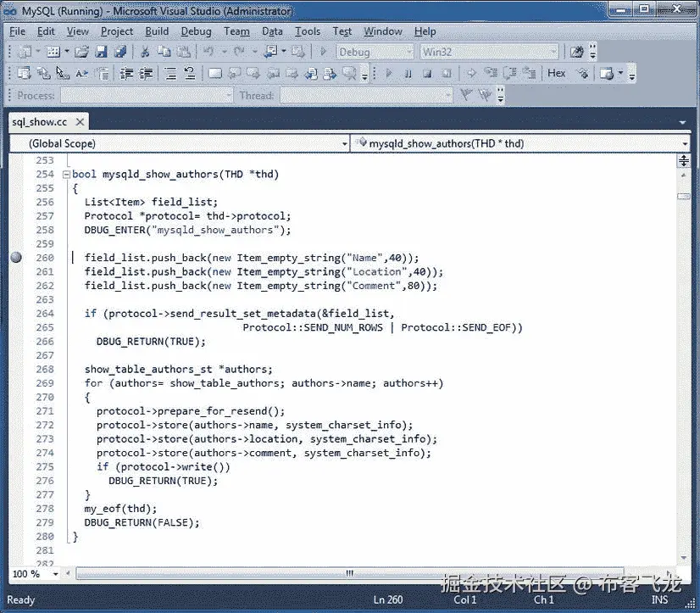This screenshot has height=613, width=700.
Task: Click the Increase Indent icon
Action: [x=146, y=73]
